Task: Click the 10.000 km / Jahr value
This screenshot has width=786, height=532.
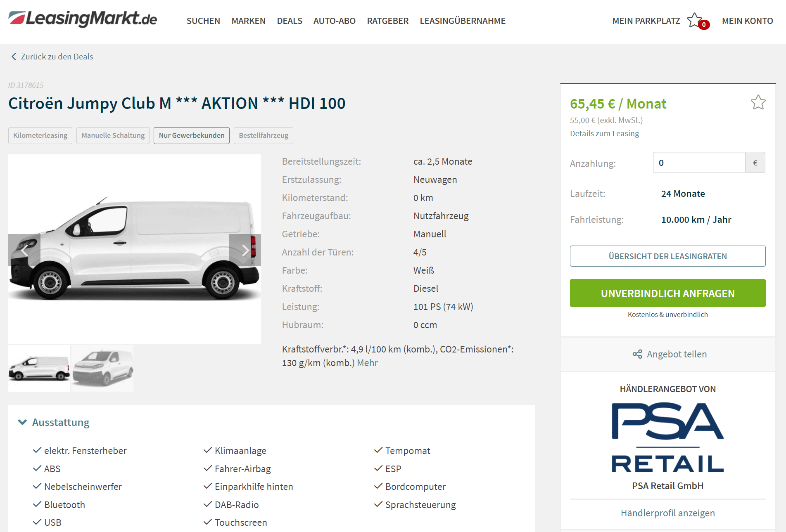Action: point(696,220)
